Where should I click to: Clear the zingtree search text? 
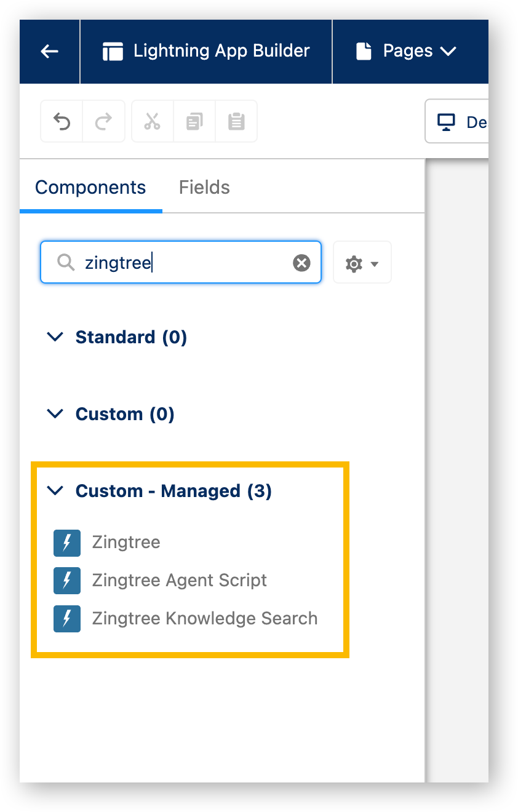tap(301, 262)
